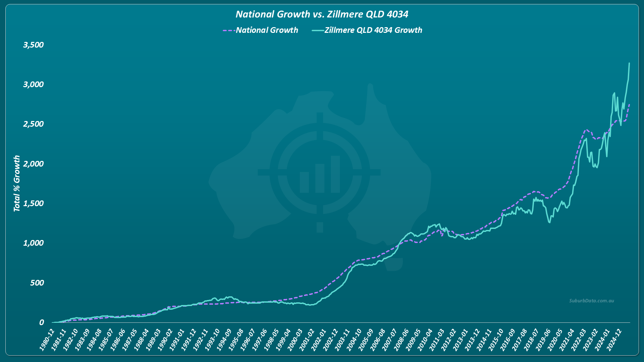Viewport: 644px width, 362px height.
Task: Click the 1999-04 x-axis date label
Action: tap(283, 340)
